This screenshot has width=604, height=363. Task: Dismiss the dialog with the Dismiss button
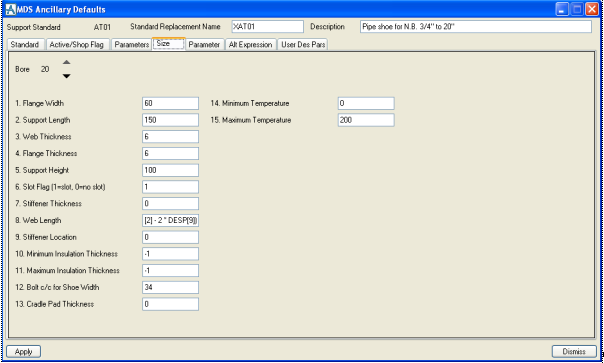574,351
